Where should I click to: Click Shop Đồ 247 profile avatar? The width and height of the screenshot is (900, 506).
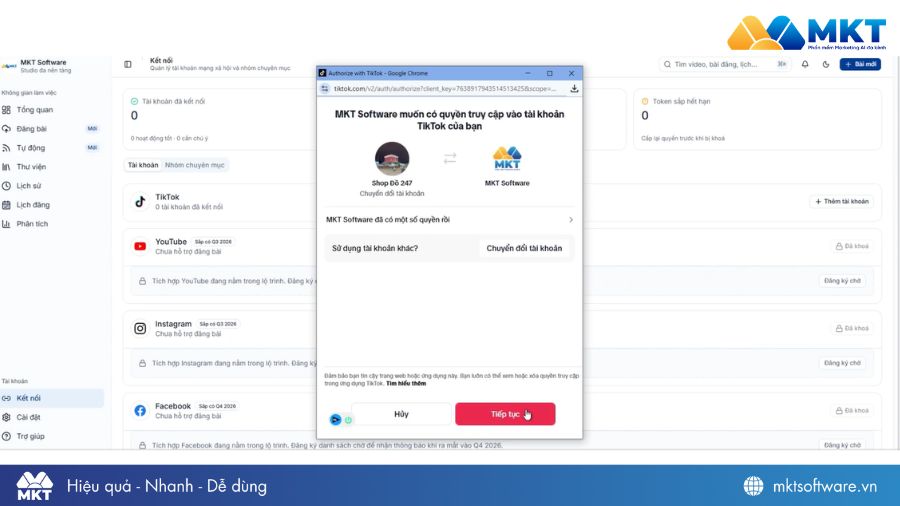click(x=392, y=158)
